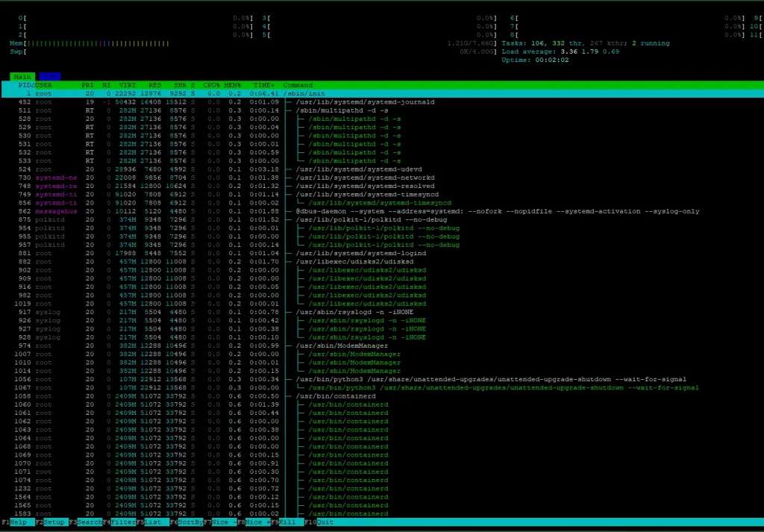Image resolution: width=764 pixels, height=532 pixels.
Task: Sort by the CPU% column header
Action: (x=211, y=85)
